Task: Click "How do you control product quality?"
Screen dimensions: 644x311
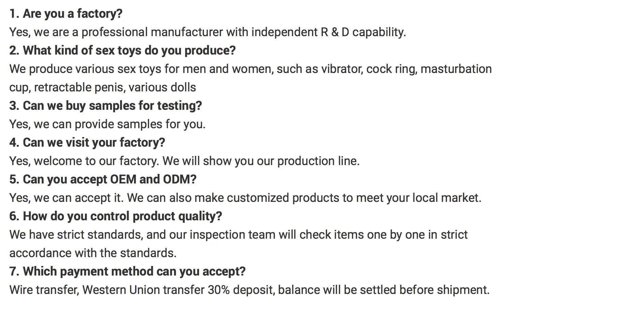Action: 116,216
